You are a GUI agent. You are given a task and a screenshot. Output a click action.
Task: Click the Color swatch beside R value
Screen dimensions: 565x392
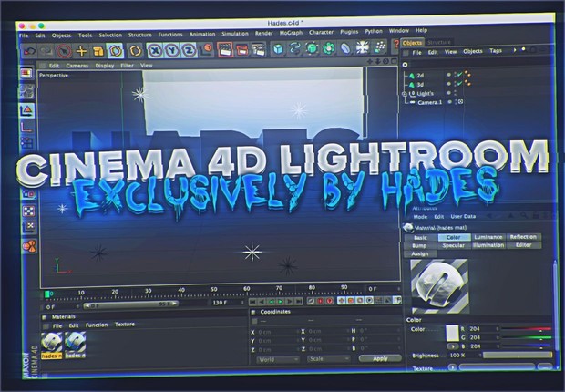click(452, 334)
